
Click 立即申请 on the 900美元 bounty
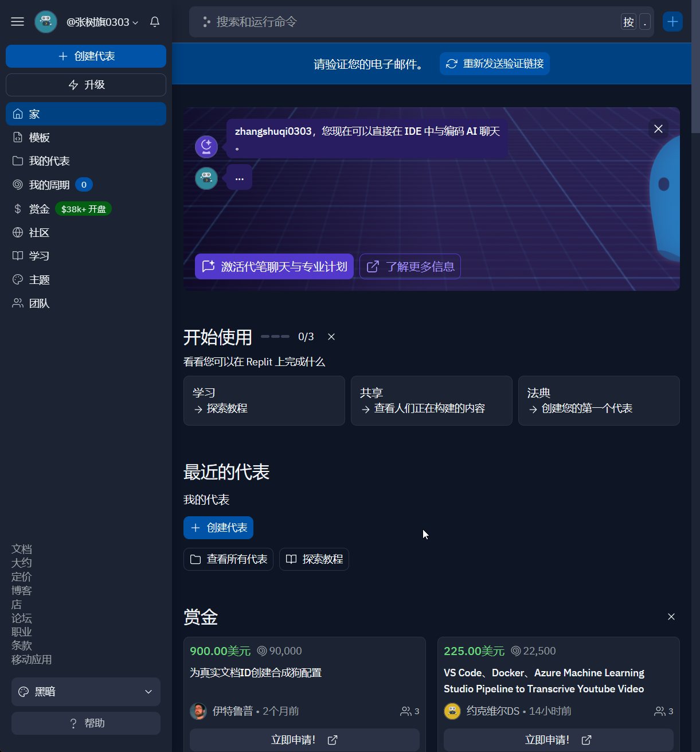[304, 739]
